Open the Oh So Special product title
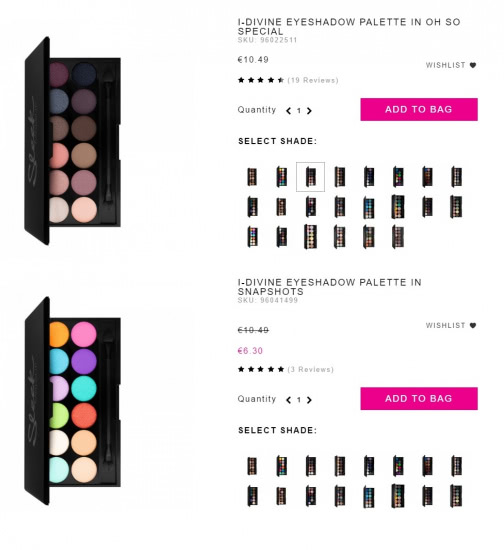 pos(349,27)
